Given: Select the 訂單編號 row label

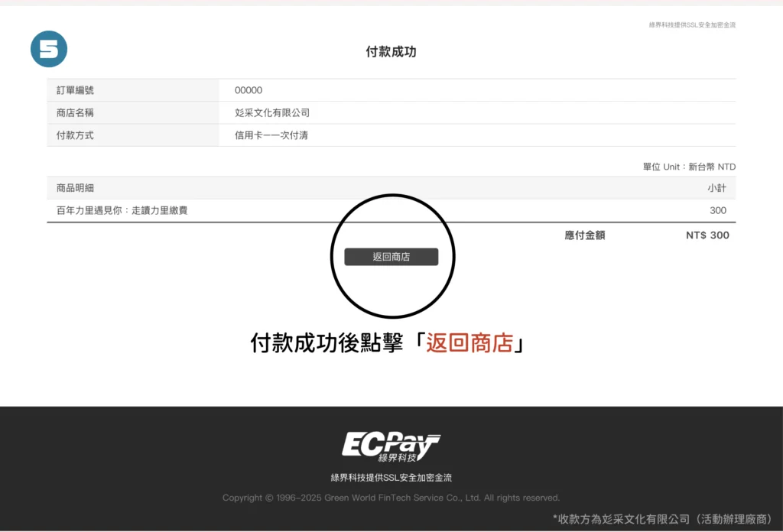Looking at the screenshot, I should tap(75, 90).
